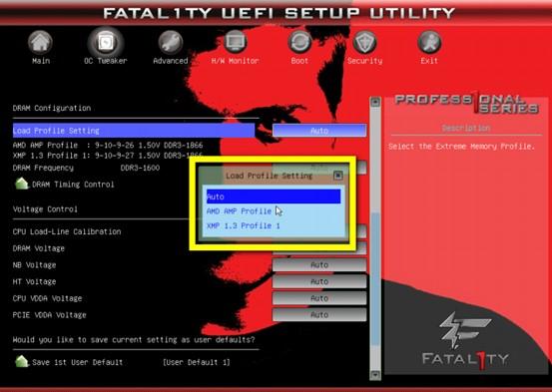The width and height of the screenshot is (552, 392).
Task: Open the H/W Monitor icon
Action: point(236,43)
